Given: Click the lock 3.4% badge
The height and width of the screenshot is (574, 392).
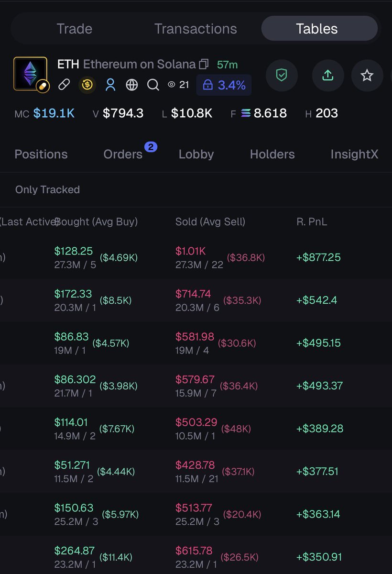Looking at the screenshot, I should 224,85.
